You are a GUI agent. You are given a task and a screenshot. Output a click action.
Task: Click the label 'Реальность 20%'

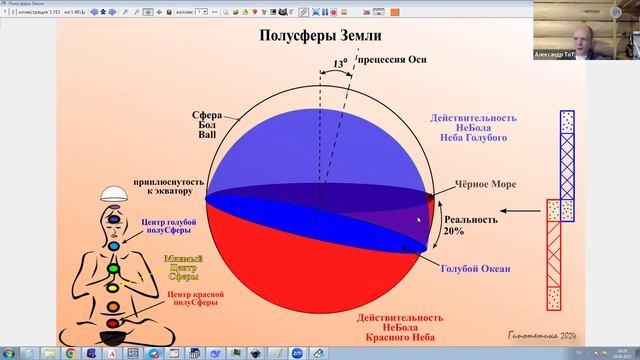pos(471,225)
